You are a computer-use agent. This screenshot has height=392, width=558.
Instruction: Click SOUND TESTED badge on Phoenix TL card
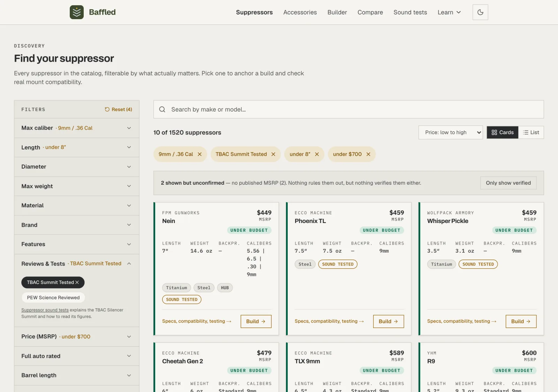[338, 264]
